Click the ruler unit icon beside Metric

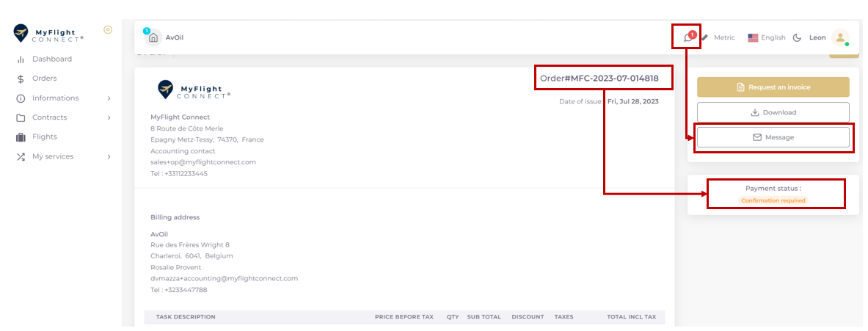coord(704,37)
